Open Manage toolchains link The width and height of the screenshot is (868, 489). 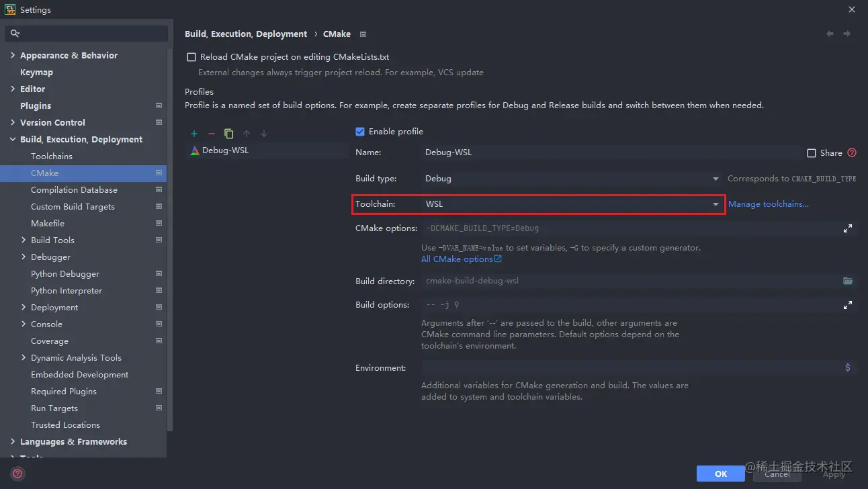tap(769, 204)
